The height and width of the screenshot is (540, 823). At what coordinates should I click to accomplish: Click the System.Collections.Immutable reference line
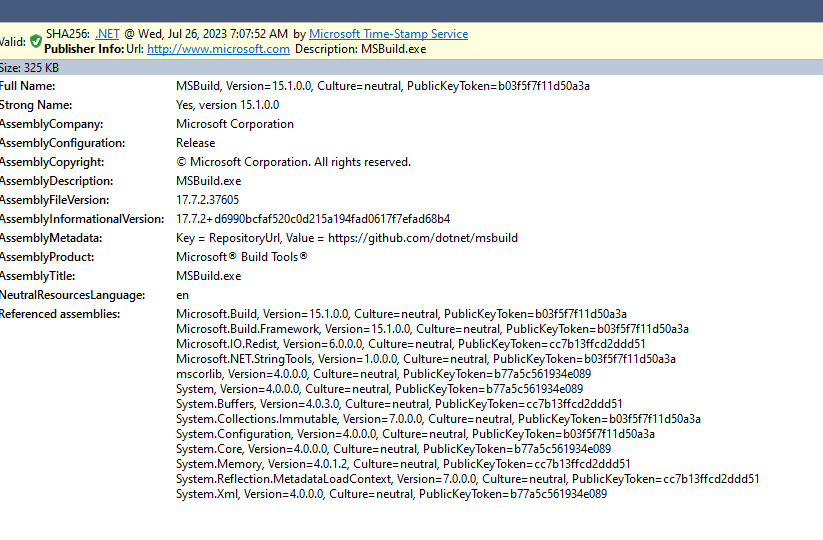(438, 419)
